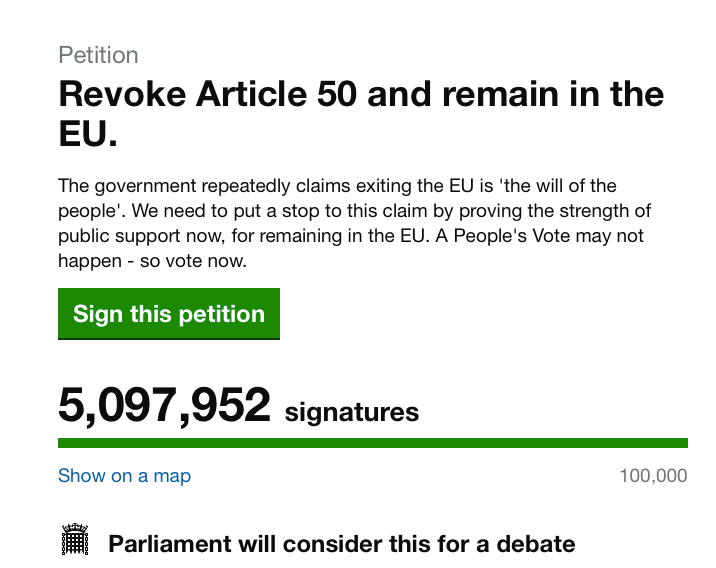Click the 100,000 signature threshold label
The width and height of the screenshot is (716, 568).
(x=653, y=476)
